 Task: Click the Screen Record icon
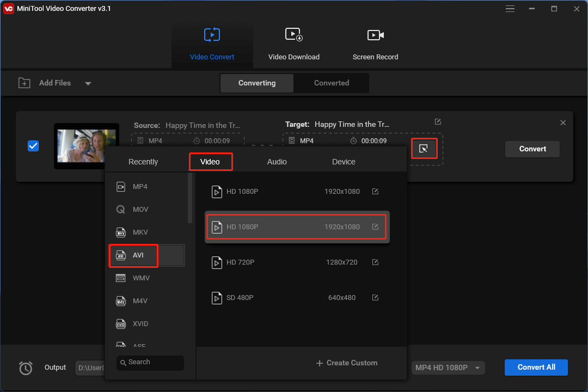click(375, 35)
